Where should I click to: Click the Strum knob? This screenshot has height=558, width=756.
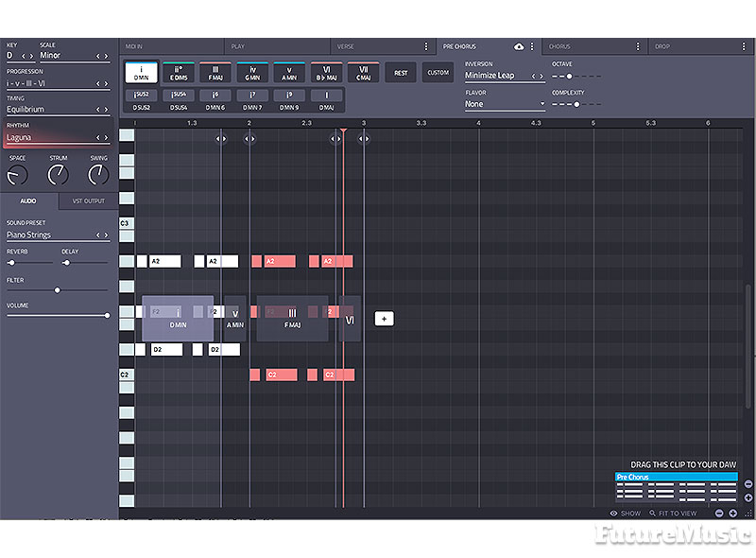58,175
